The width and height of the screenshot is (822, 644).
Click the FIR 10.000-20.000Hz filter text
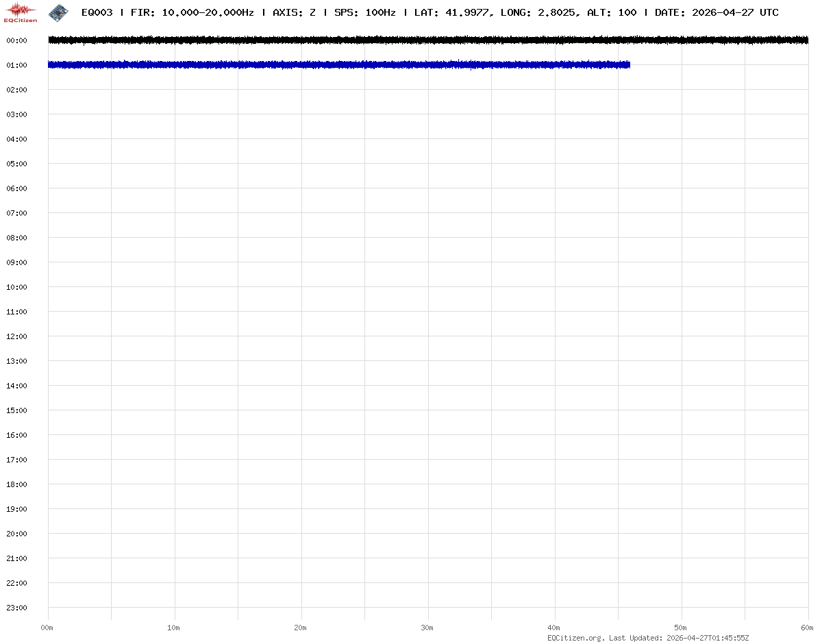[192, 12]
